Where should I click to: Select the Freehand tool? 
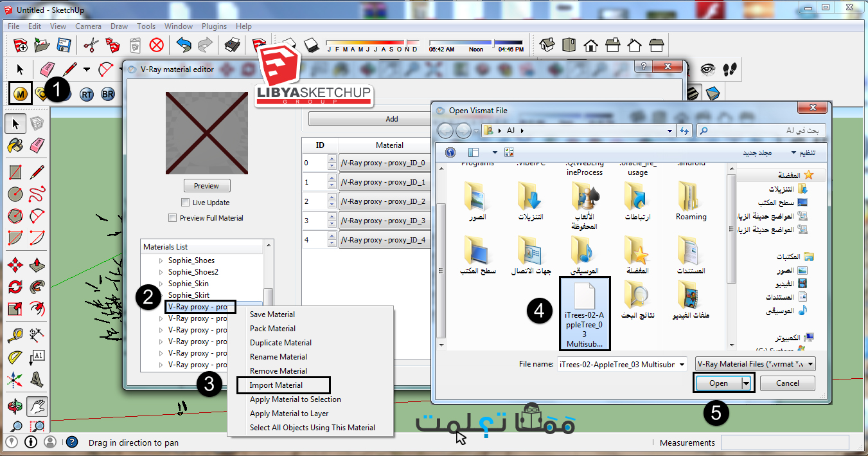coord(37,194)
